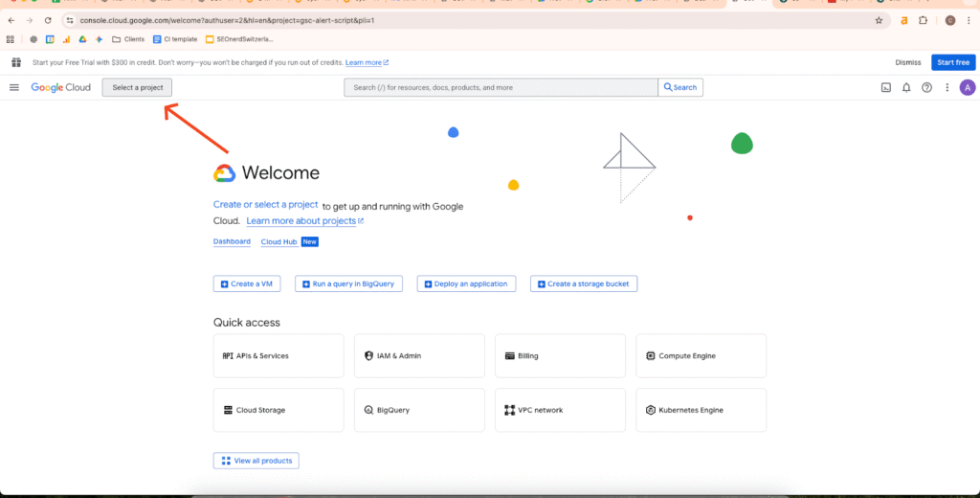Open Learn more about projects link
Image resolution: width=980 pixels, height=498 pixels.
tap(304, 221)
